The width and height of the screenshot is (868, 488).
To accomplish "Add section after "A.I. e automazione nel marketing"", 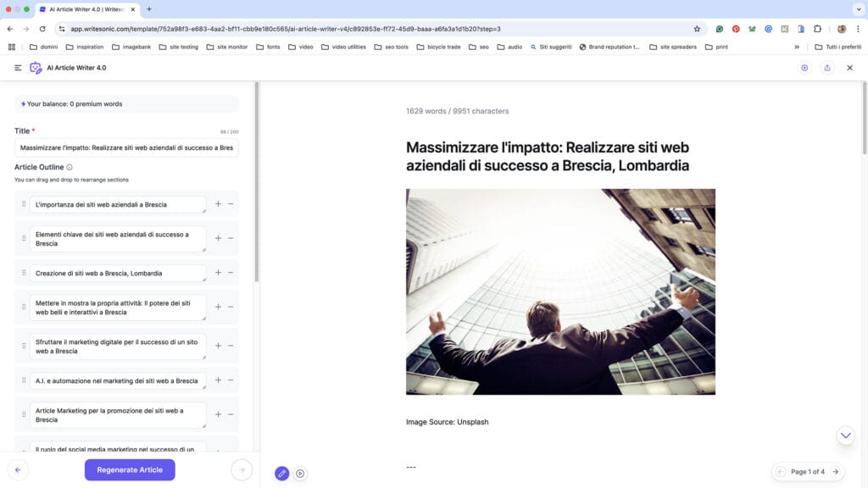I will 218,380.
